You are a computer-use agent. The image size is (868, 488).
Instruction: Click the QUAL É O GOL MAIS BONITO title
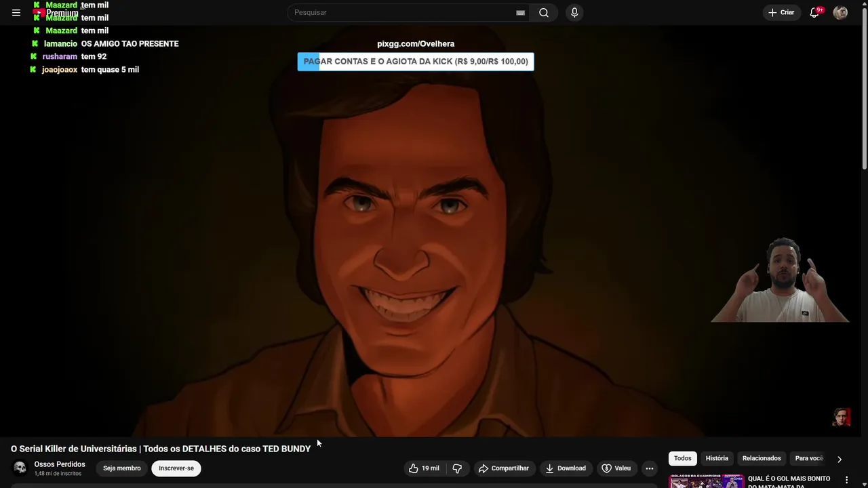789,482
